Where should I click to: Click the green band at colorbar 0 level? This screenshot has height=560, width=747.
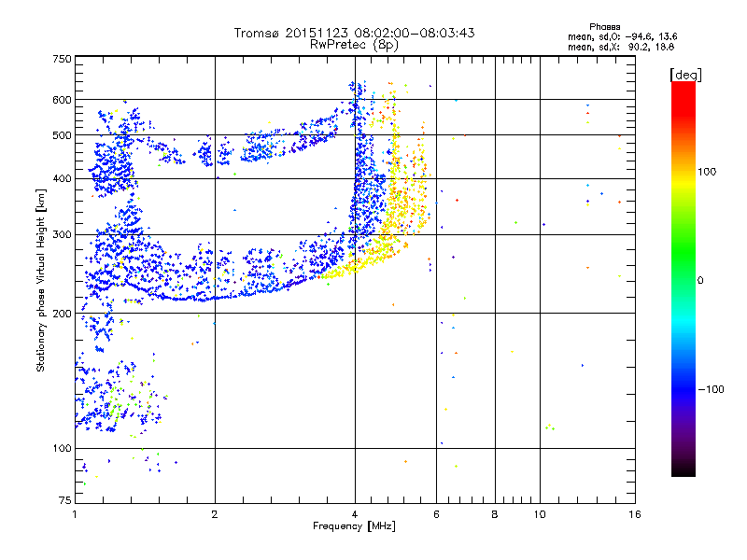[684, 279]
